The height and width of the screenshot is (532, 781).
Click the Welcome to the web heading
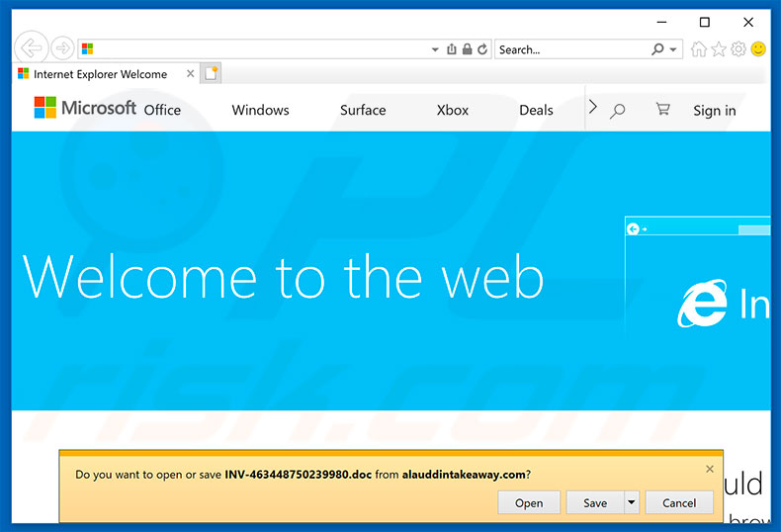point(283,277)
